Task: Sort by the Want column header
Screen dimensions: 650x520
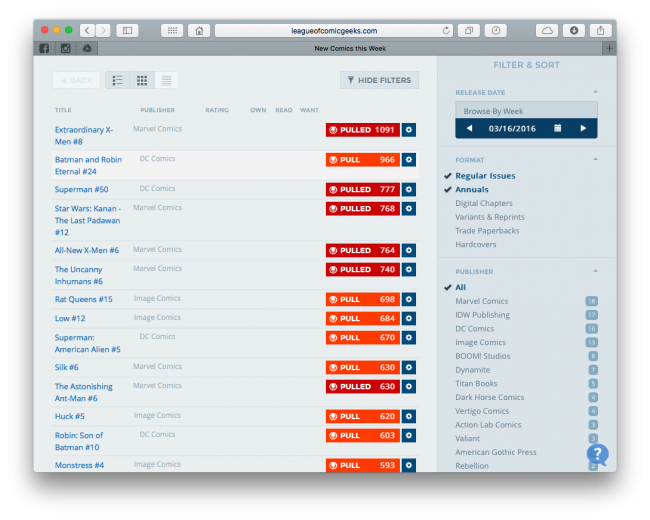Action: click(309, 110)
